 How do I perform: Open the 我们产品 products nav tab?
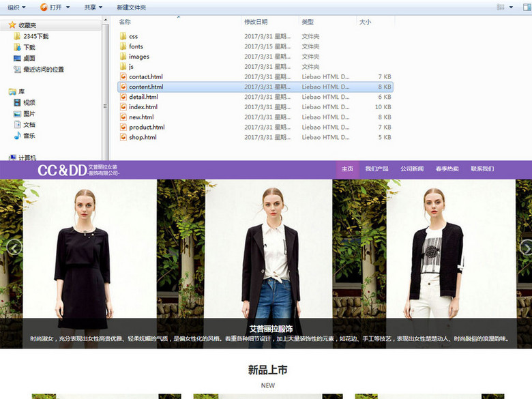click(x=376, y=169)
